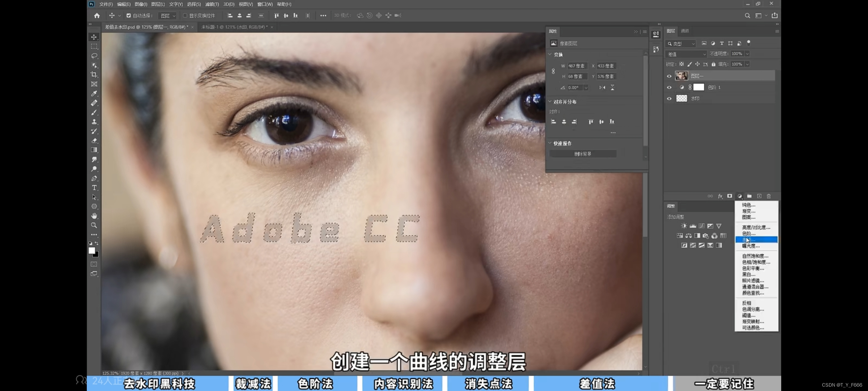This screenshot has width=868, height=391.
Task: Click the create new layer icon
Action: point(759,196)
